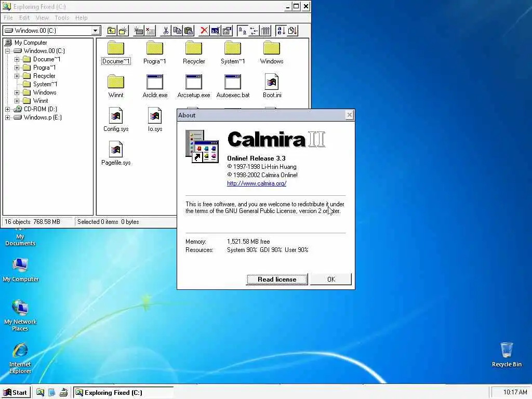The width and height of the screenshot is (532, 399).
Task: Select System~1 in the folder tree
Action: (x=45, y=84)
